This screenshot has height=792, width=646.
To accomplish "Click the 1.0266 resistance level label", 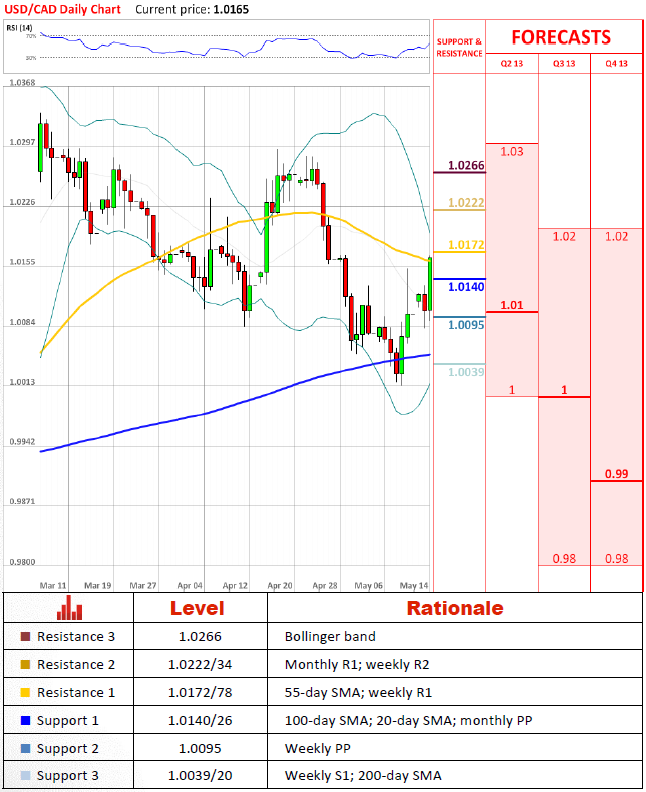I will pyautogui.click(x=466, y=165).
